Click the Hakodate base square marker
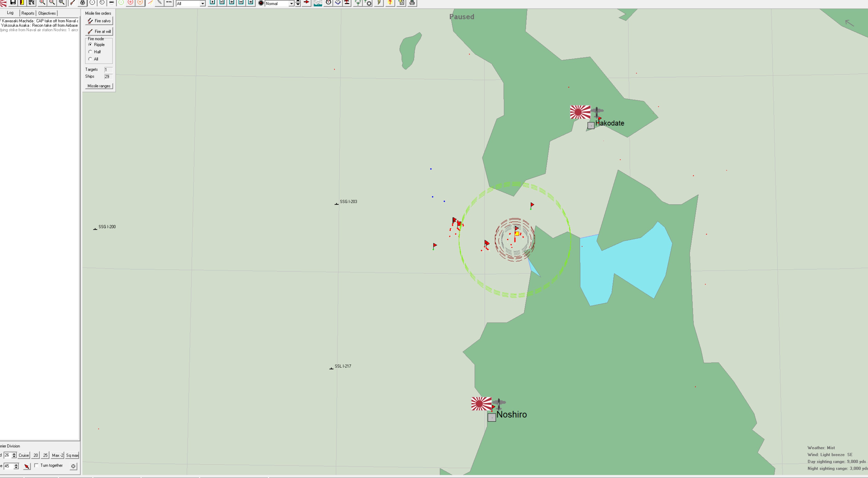 point(591,126)
